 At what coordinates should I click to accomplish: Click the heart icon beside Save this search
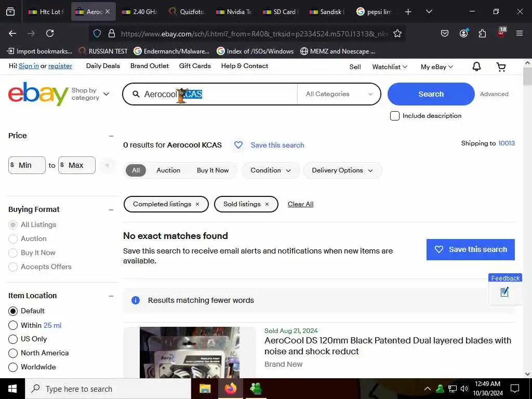point(238,145)
